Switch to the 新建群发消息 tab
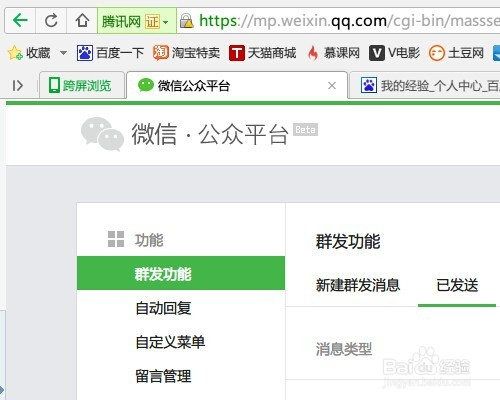The image size is (500, 400). click(x=358, y=285)
